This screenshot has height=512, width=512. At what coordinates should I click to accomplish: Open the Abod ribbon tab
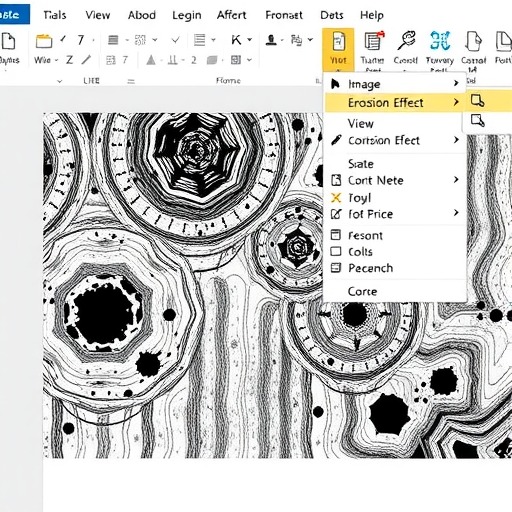tap(142, 15)
